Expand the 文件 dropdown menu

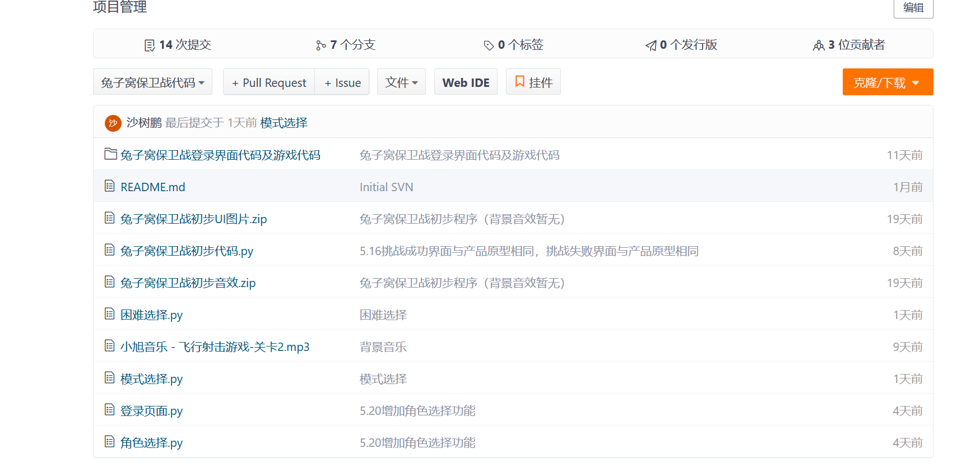(x=401, y=82)
